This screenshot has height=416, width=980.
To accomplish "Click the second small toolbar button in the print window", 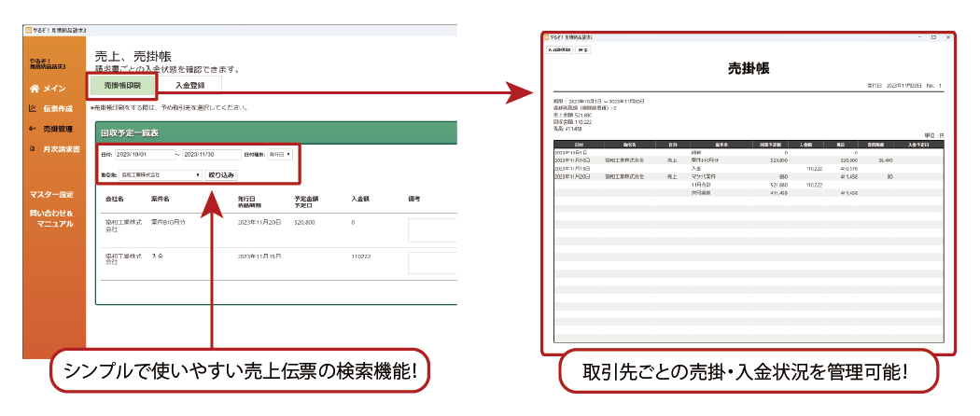I will tap(582, 50).
